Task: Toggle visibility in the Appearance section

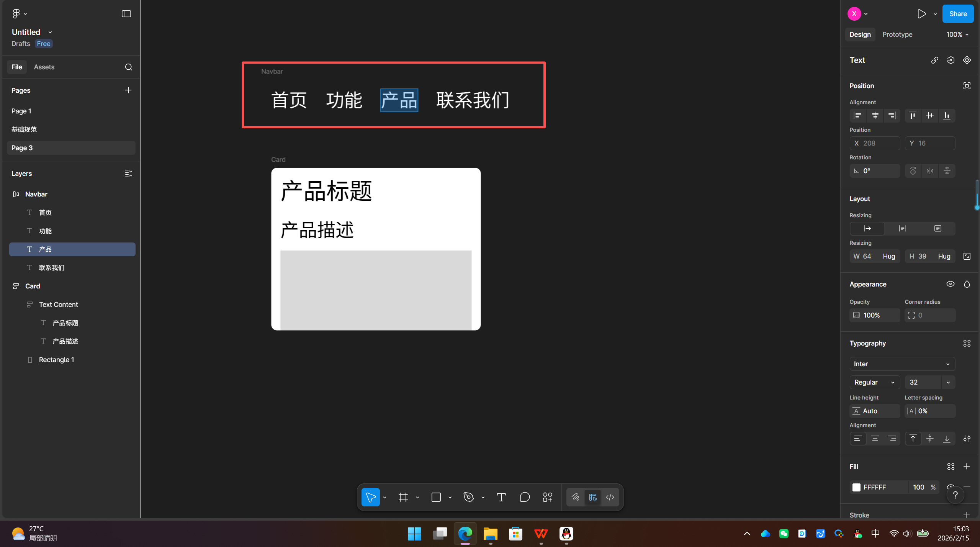Action: click(951, 283)
